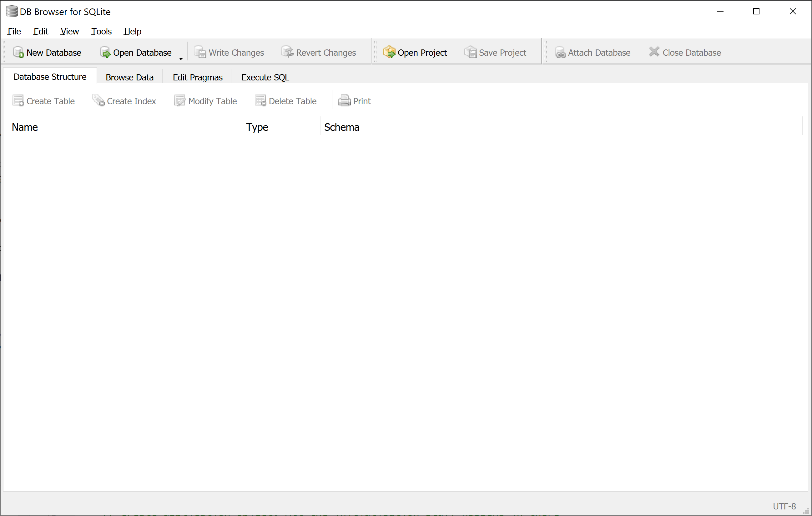This screenshot has height=516, width=812.
Task: Open an existing database
Action: click(x=136, y=52)
